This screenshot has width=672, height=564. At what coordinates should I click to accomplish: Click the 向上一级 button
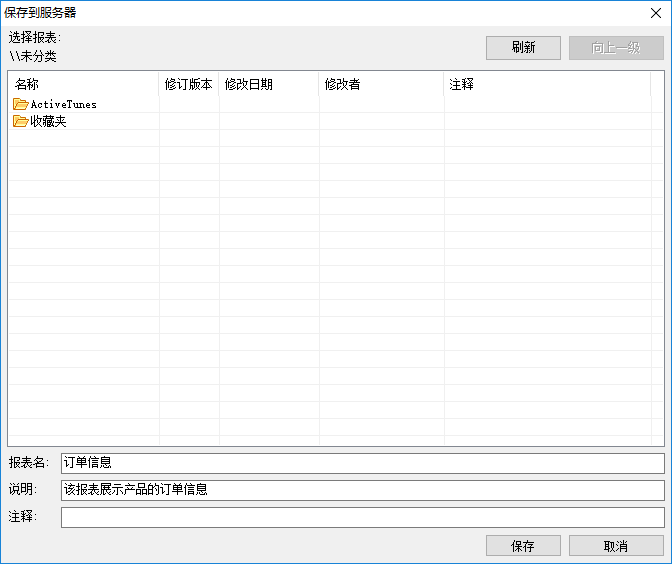pyautogui.click(x=616, y=48)
